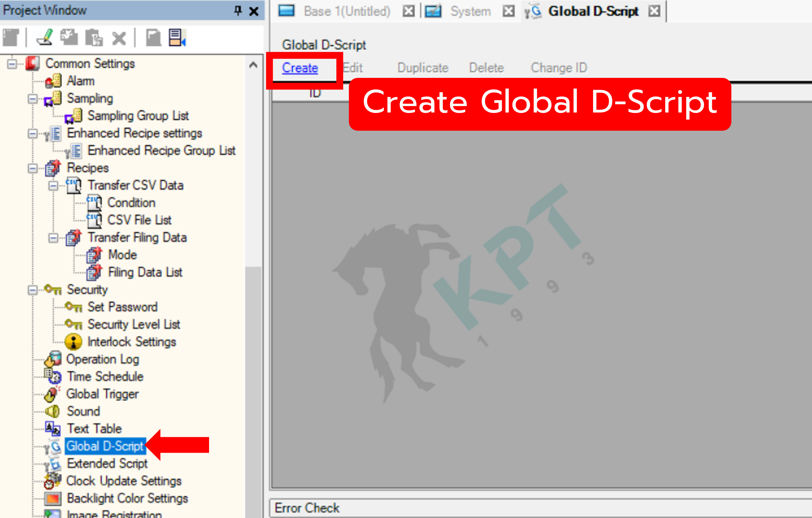Pin the Project Window panel

point(238,11)
